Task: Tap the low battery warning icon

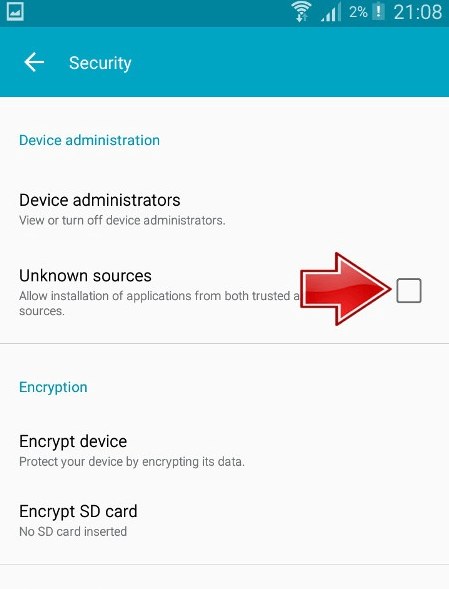Action: [x=378, y=12]
